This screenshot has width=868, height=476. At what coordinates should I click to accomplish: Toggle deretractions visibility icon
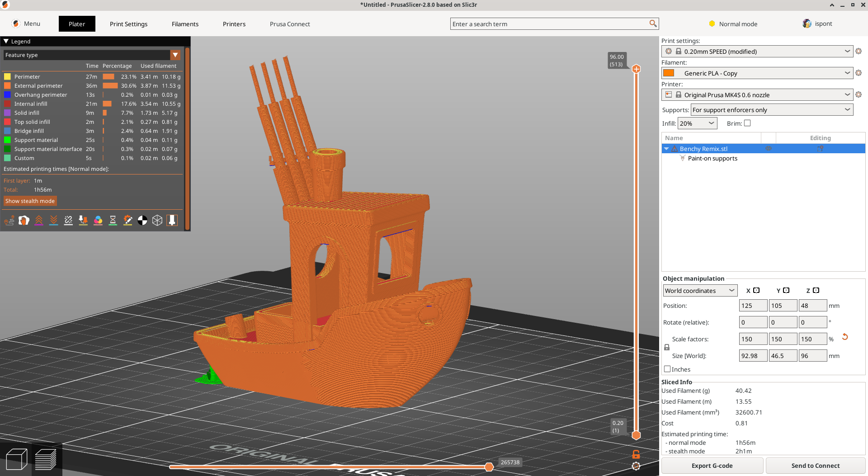[x=54, y=221]
